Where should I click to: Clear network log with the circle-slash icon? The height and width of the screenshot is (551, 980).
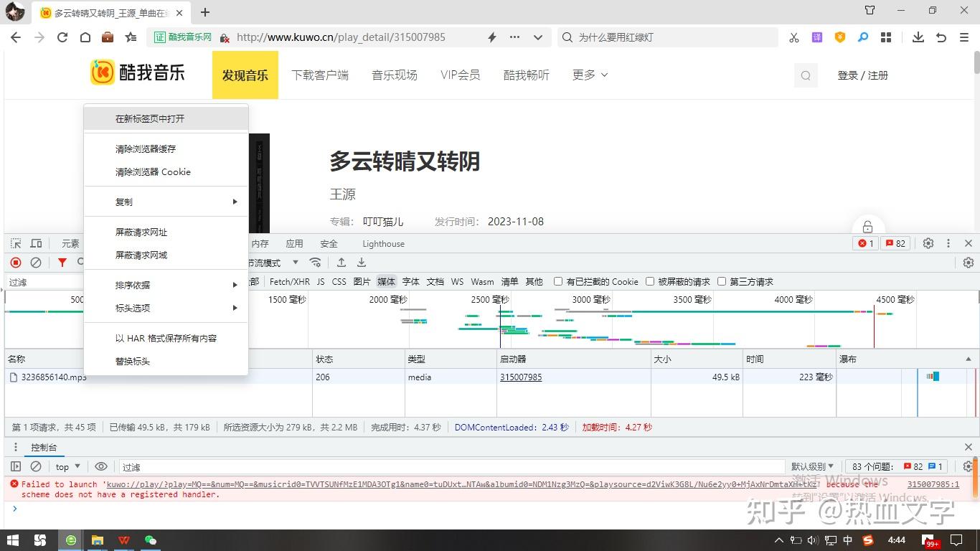click(x=36, y=263)
